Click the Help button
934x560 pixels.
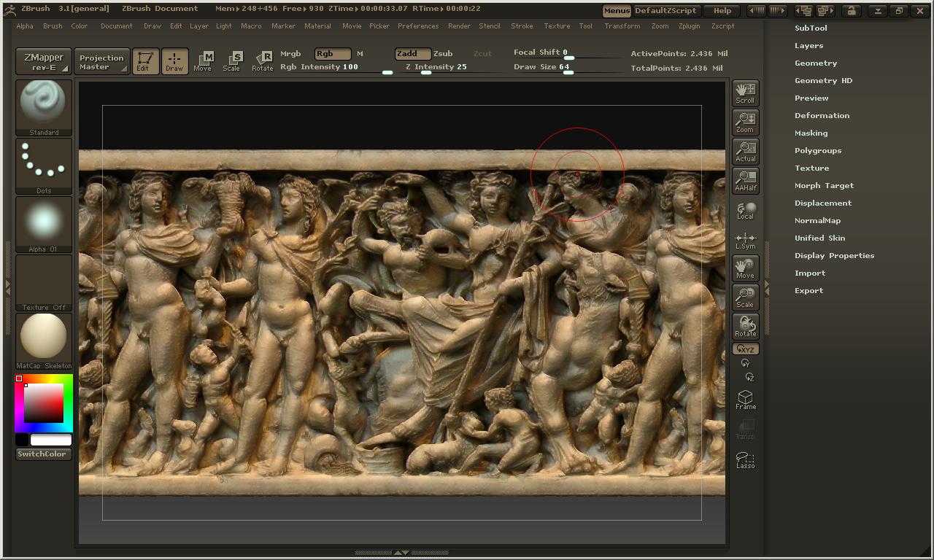point(722,10)
